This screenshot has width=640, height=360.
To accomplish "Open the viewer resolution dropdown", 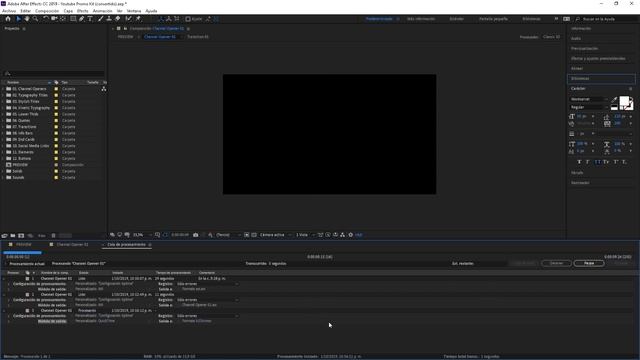I will pos(228,235).
